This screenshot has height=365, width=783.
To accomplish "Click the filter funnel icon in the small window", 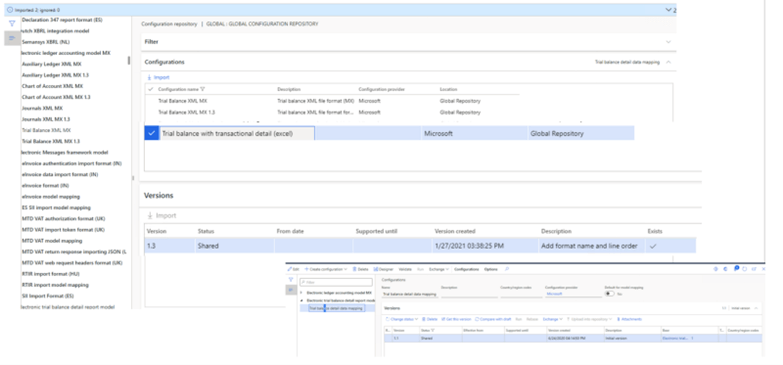I will coord(291,280).
